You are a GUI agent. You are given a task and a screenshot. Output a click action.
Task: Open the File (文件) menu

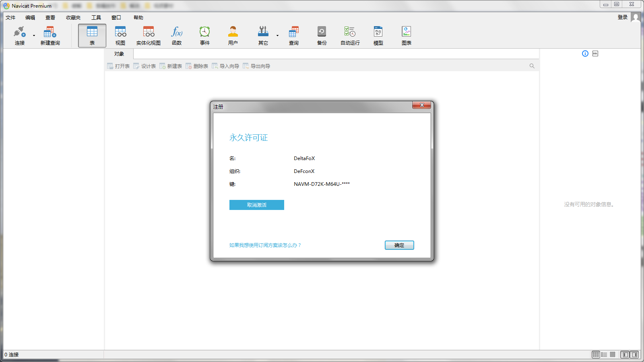pyautogui.click(x=10, y=18)
